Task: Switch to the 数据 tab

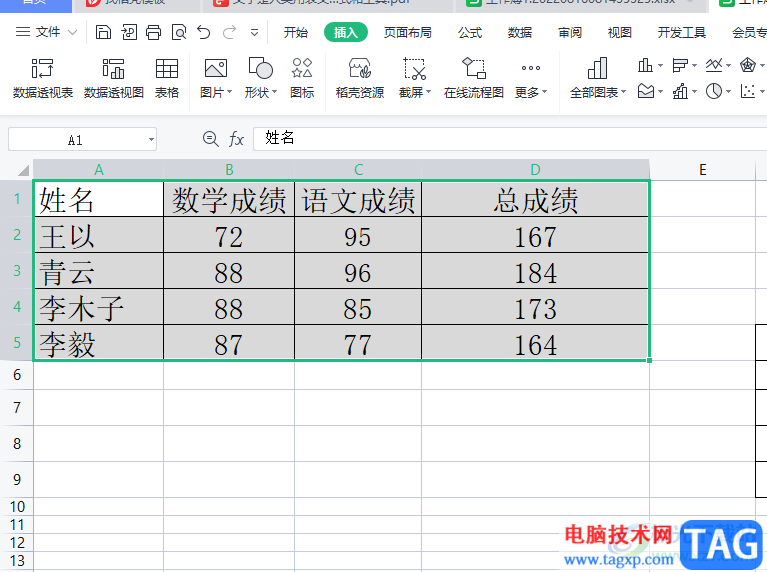Action: point(519,32)
